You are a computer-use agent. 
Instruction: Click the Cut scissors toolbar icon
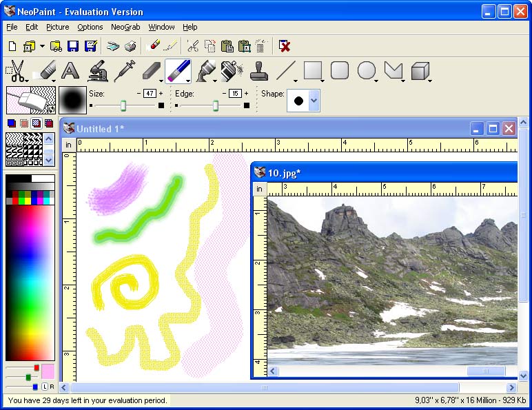pos(193,45)
